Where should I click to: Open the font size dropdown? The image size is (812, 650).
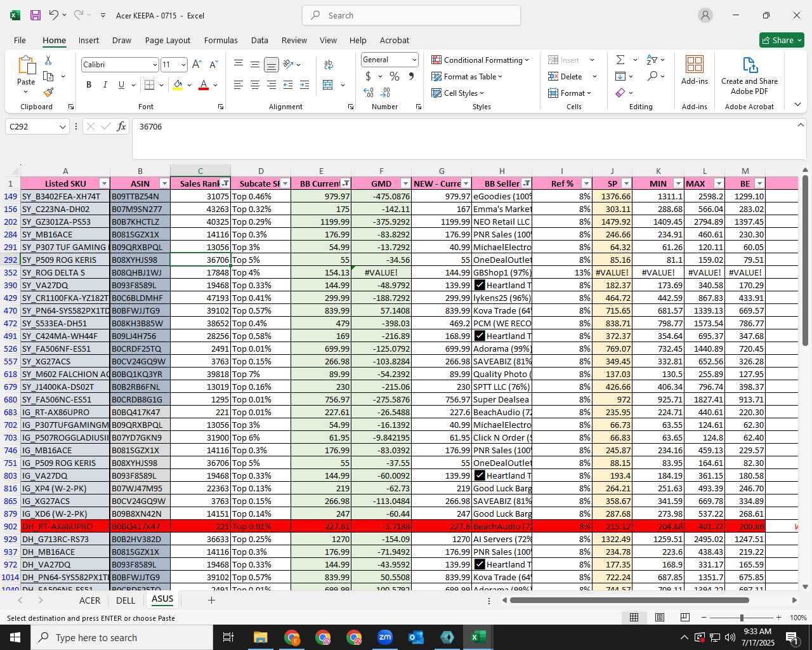[183, 65]
